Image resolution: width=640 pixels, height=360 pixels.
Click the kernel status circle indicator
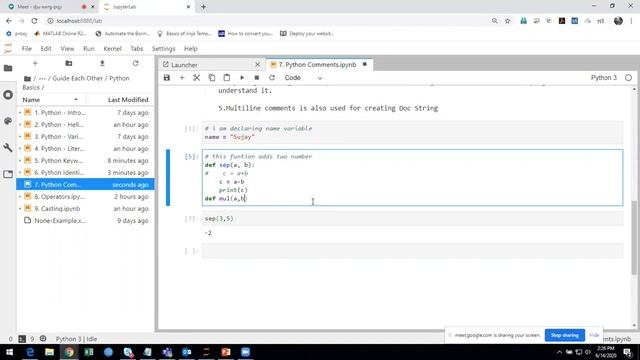click(628, 78)
